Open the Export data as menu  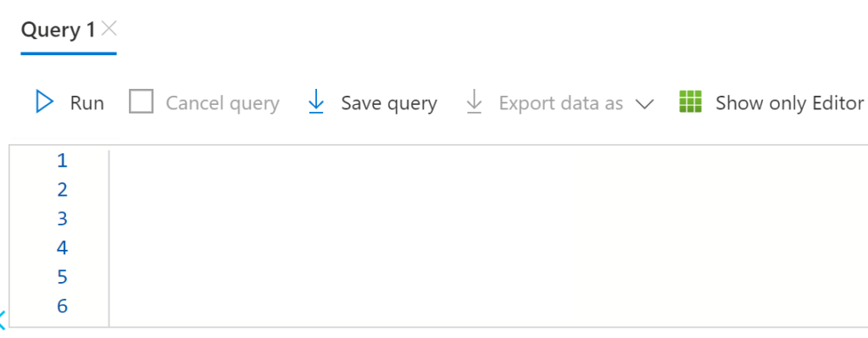561,103
